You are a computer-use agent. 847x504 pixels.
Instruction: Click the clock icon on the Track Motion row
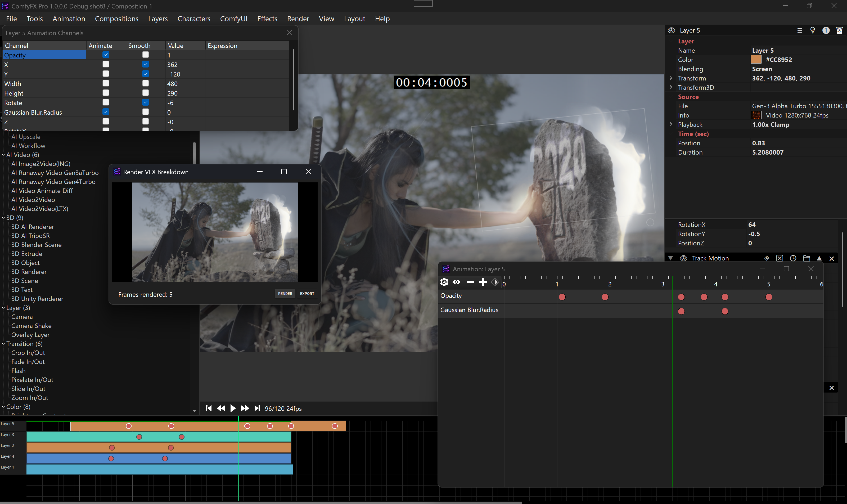[x=793, y=258]
